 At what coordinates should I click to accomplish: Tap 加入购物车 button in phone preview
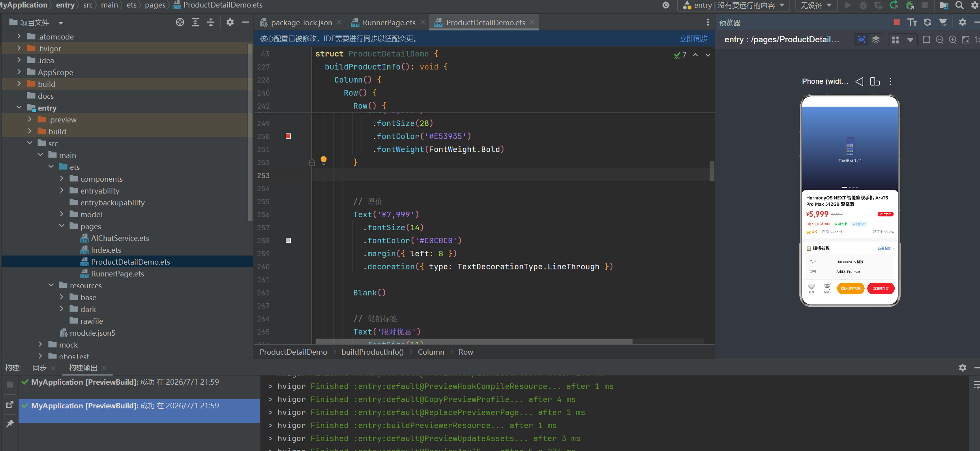pyautogui.click(x=851, y=288)
